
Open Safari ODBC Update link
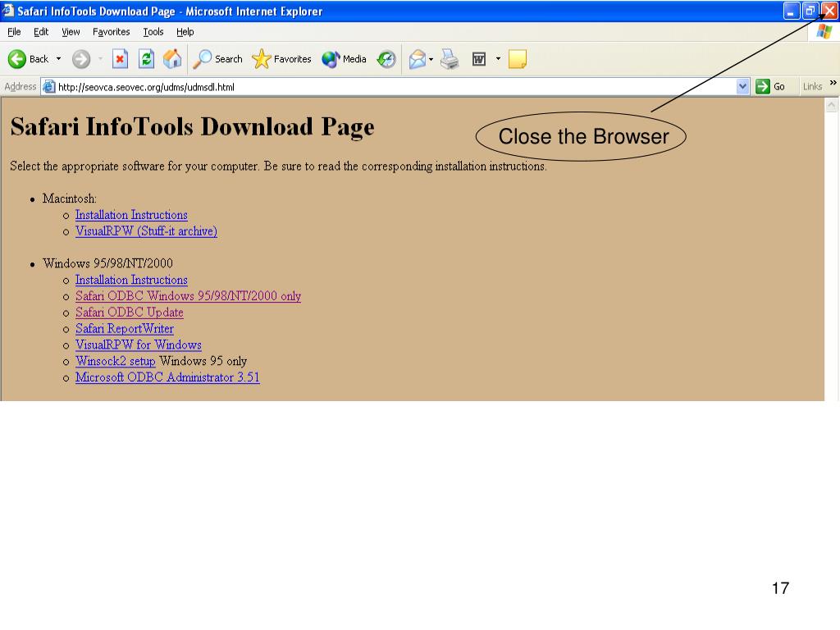129,313
